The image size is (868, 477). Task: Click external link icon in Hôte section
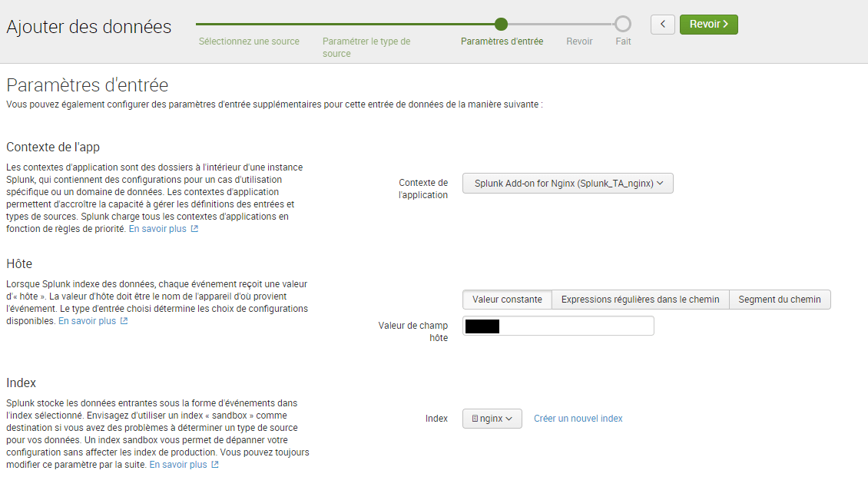click(x=124, y=321)
